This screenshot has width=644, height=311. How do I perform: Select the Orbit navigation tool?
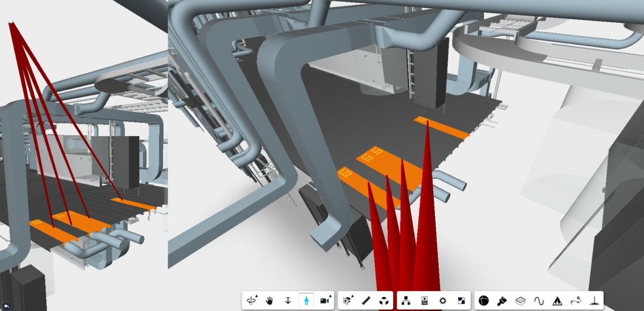[251, 300]
